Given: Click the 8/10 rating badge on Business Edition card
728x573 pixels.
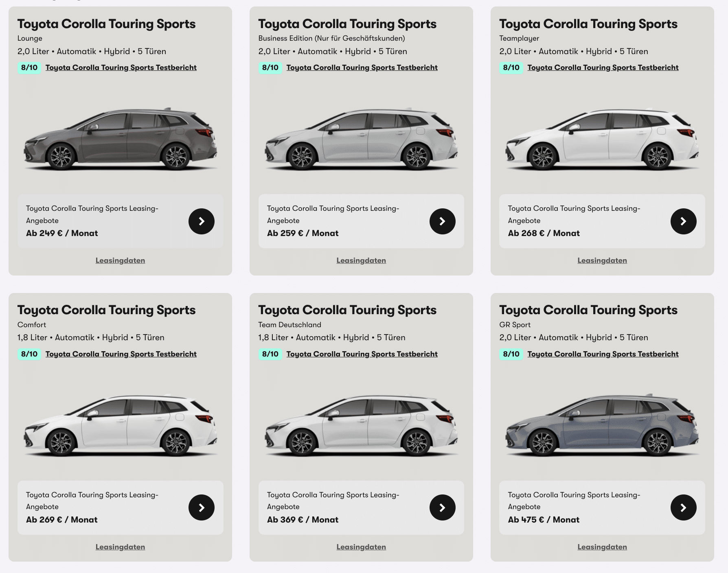Looking at the screenshot, I should pos(270,68).
